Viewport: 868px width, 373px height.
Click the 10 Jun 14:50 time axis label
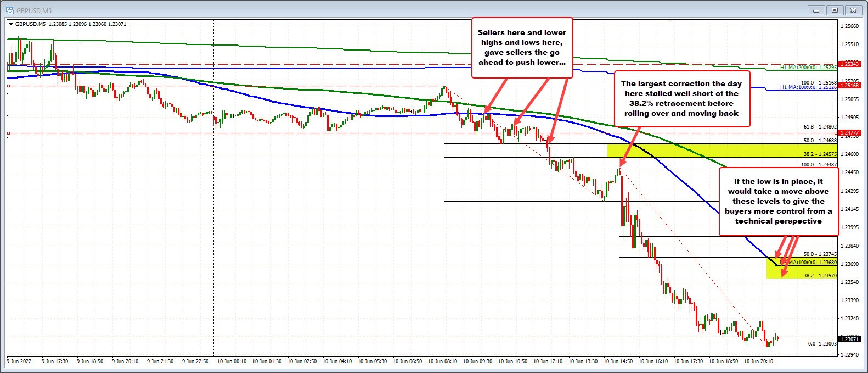point(617,361)
